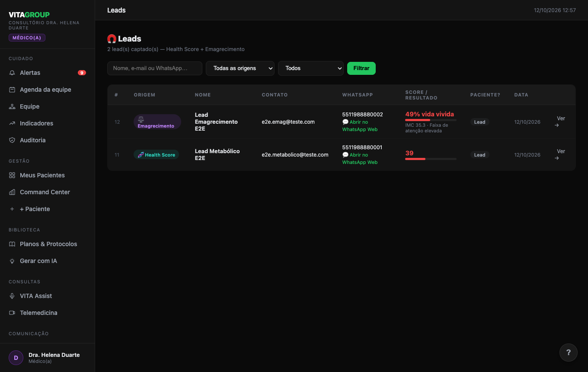This screenshot has height=372, width=588.
Task: Click the people icon next to Equipe
Action: [12, 106]
